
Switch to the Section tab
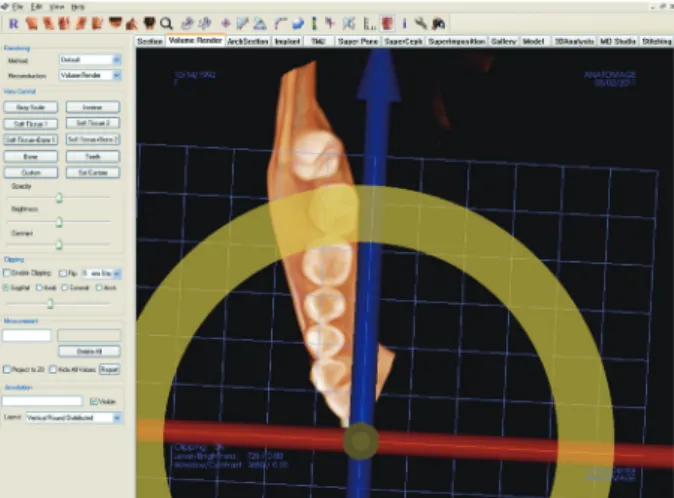tap(150, 41)
